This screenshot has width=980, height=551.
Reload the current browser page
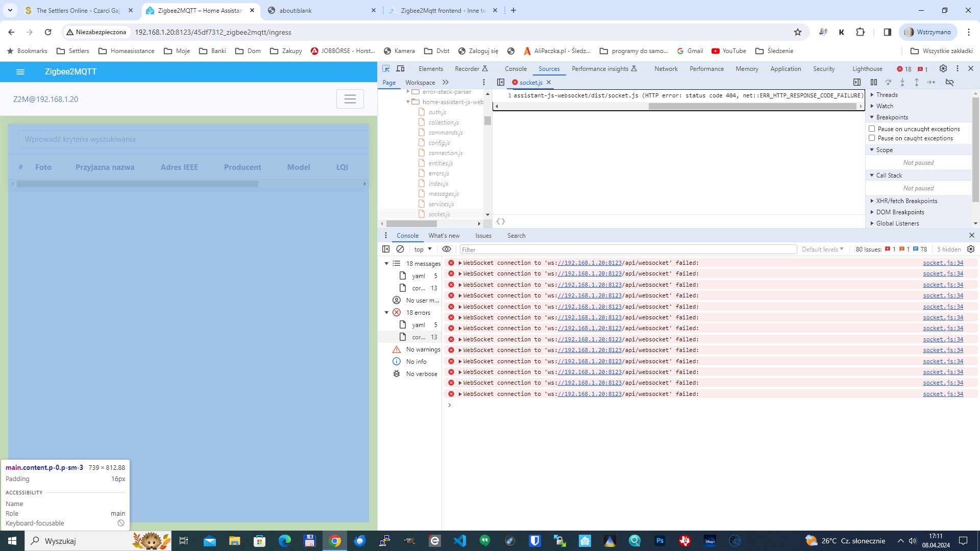click(x=48, y=32)
